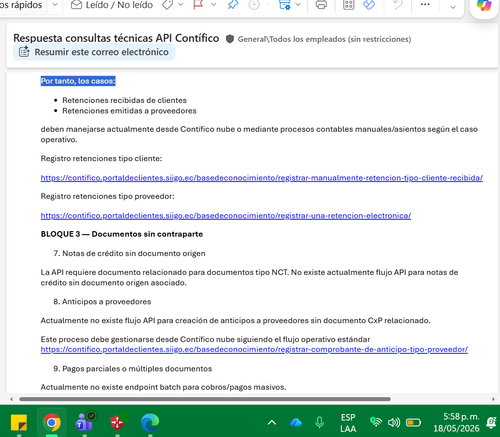Click the bullet Retenciones emitidas a proveedores
This screenshot has width=500, height=437.
[x=129, y=111]
